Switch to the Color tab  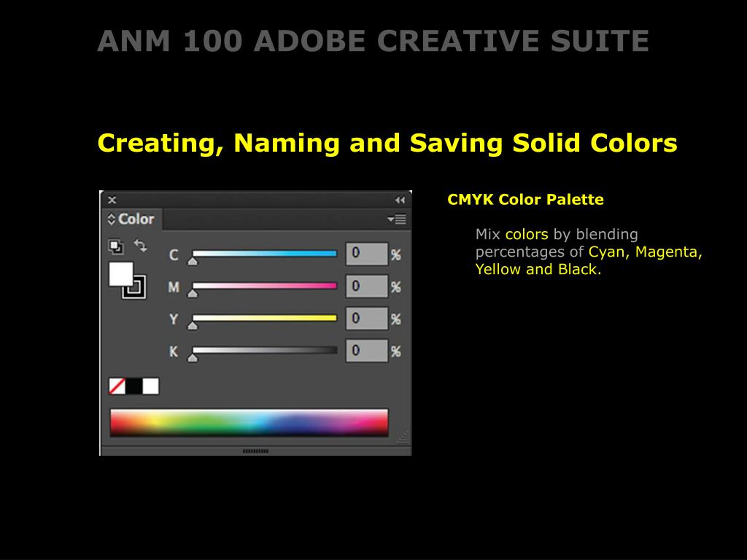(x=136, y=219)
